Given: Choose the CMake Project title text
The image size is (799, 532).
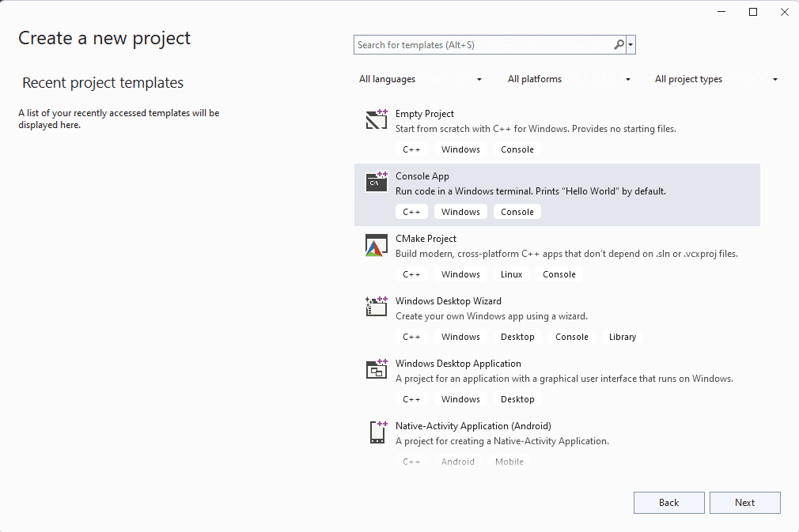Looking at the screenshot, I should point(426,239).
